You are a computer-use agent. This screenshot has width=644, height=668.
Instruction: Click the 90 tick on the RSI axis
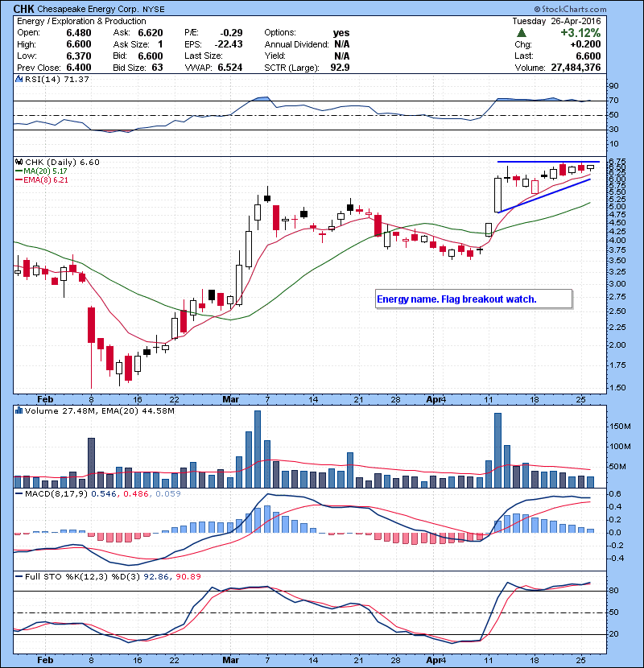click(x=614, y=85)
